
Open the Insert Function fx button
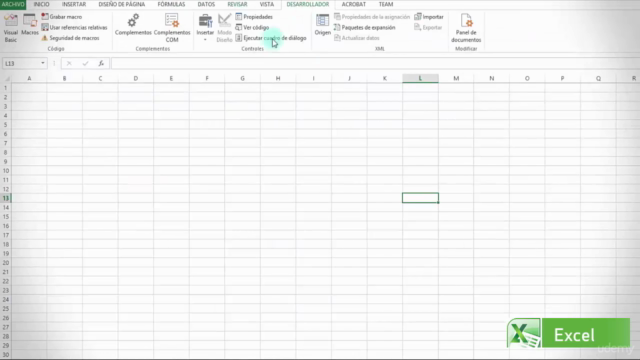click(x=101, y=63)
